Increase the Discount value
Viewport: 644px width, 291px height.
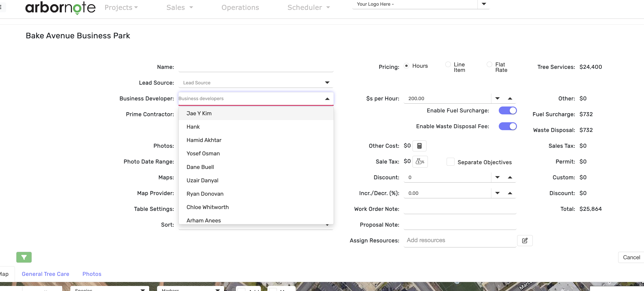tap(510, 177)
